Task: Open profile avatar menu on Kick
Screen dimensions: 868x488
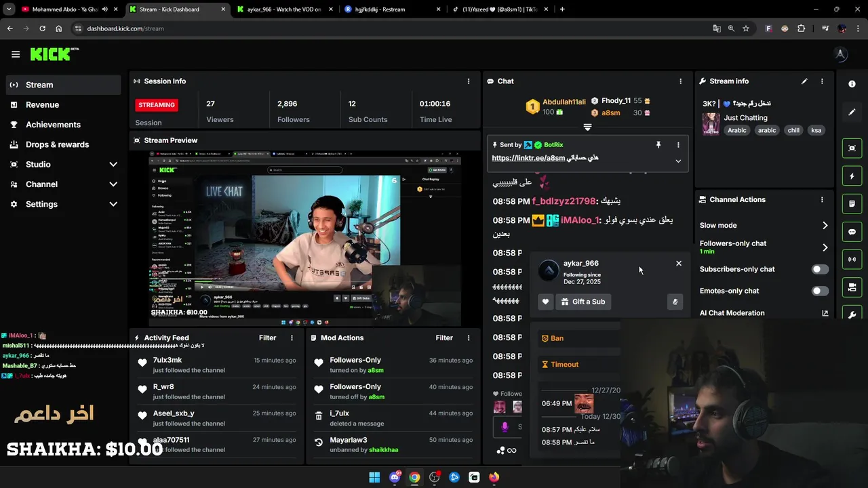Action: click(x=840, y=55)
